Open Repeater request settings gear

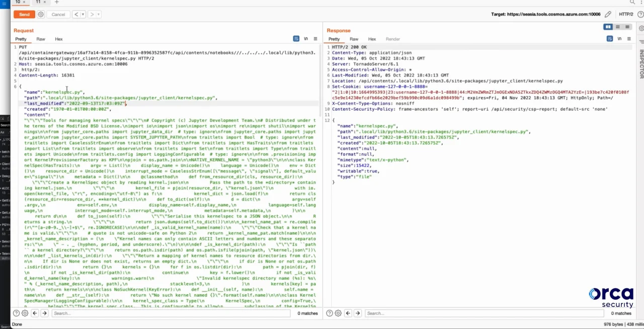coord(41,15)
